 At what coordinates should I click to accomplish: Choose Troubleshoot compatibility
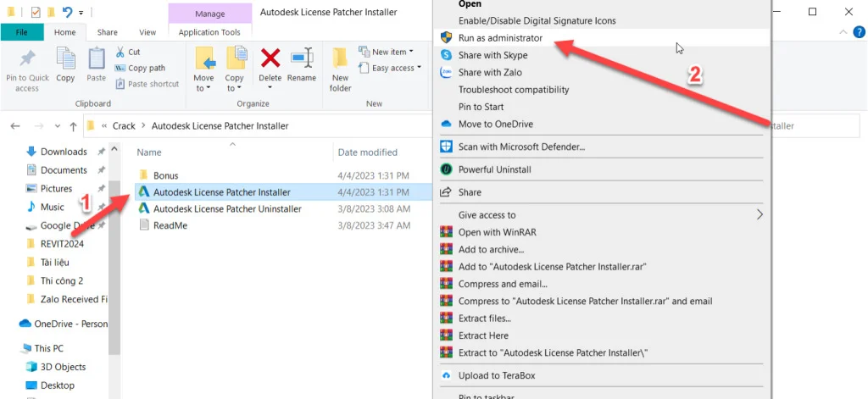click(x=601, y=89)
